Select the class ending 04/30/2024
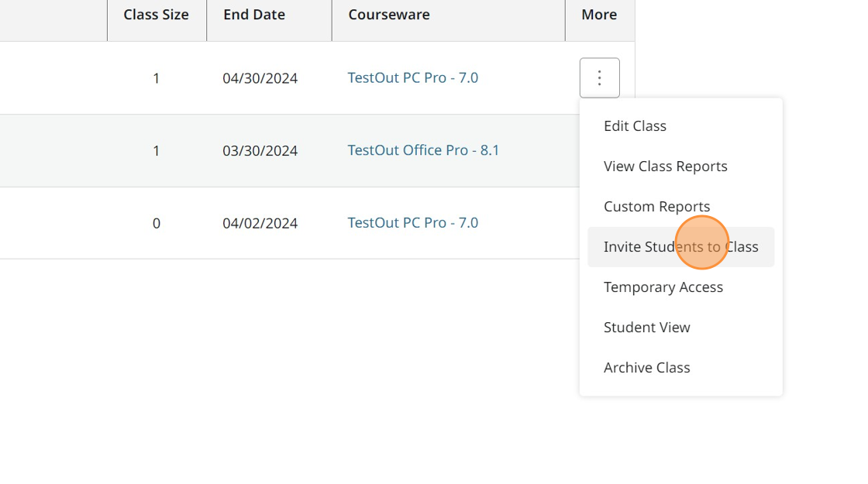This screenshot has width=868, height=484. (260, 77)
